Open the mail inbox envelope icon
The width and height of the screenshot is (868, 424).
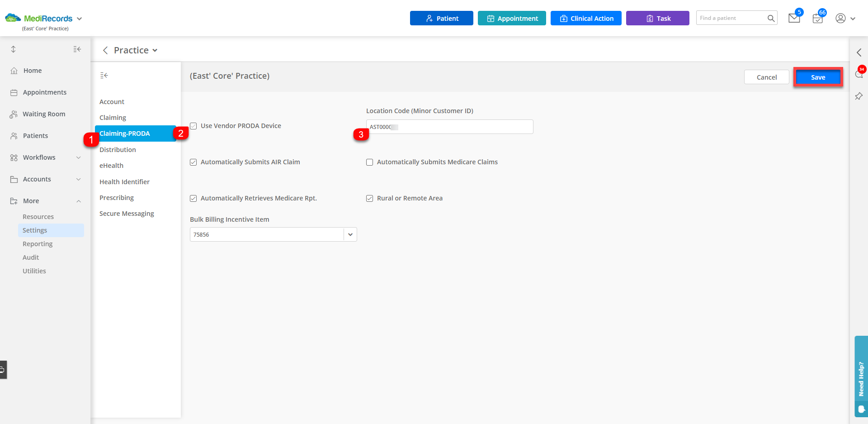(x=794, y=18)
